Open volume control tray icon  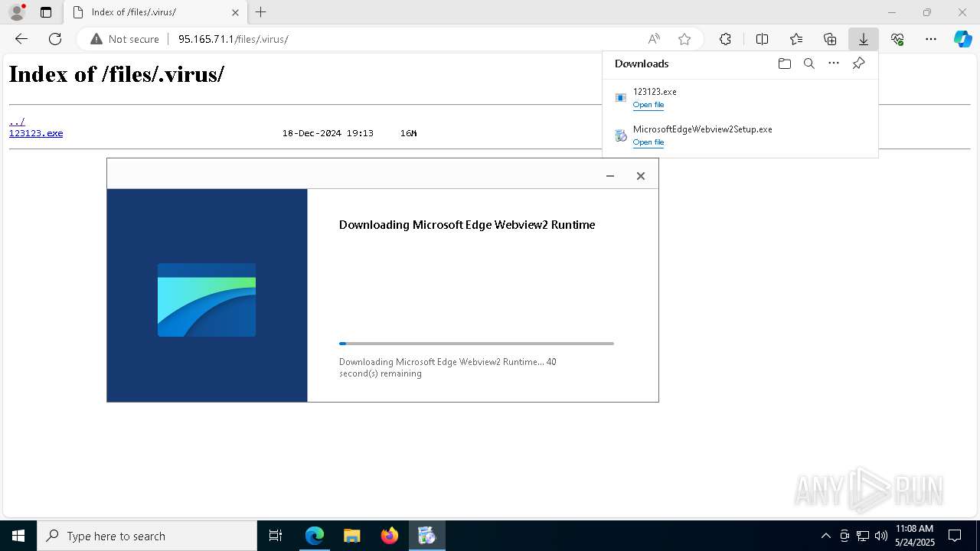pyautogui.click(x=881, y=536)
